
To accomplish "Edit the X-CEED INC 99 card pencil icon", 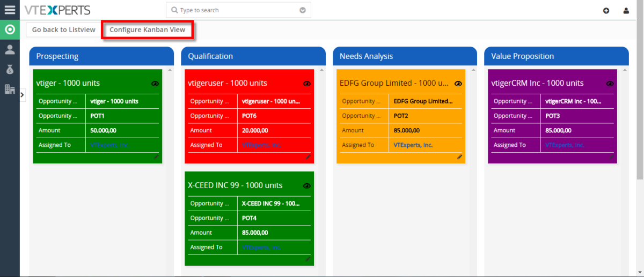I will (308, 259).
